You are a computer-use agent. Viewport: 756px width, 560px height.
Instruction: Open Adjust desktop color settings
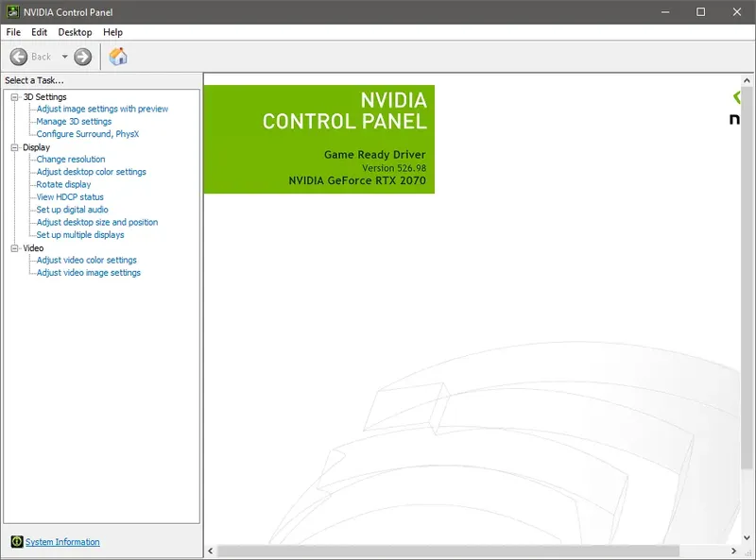click(91, 172)
